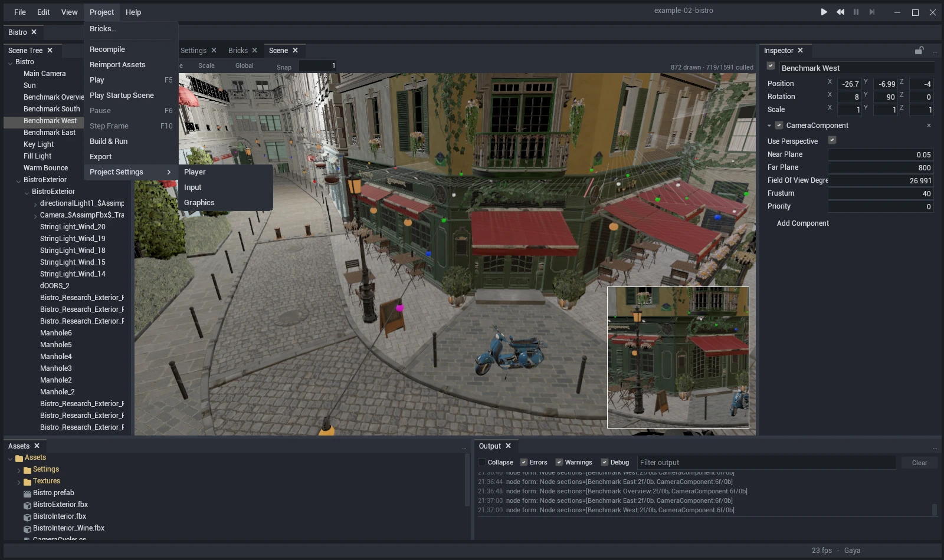Click the step frame icon in title bar

(872, 12)
